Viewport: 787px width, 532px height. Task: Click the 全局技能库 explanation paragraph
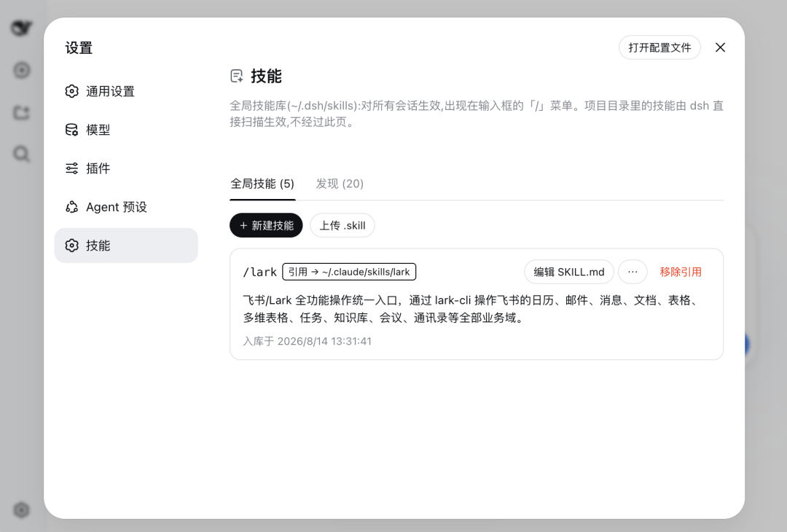click(477, 114)
